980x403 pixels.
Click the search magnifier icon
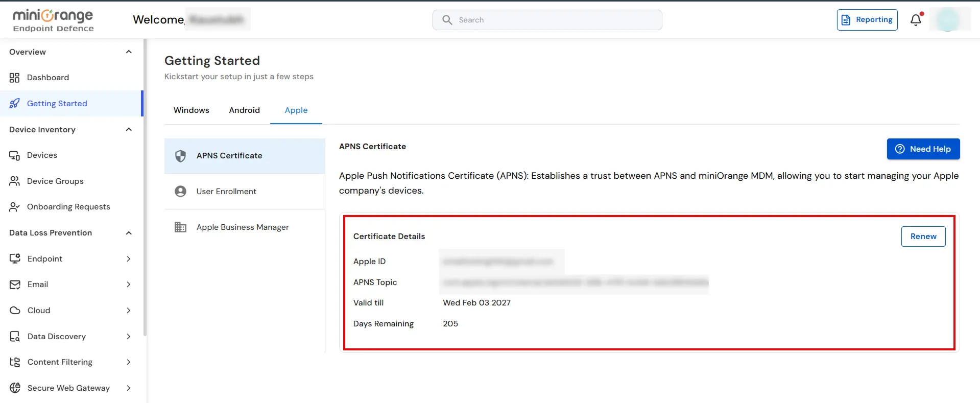(447, 20)
